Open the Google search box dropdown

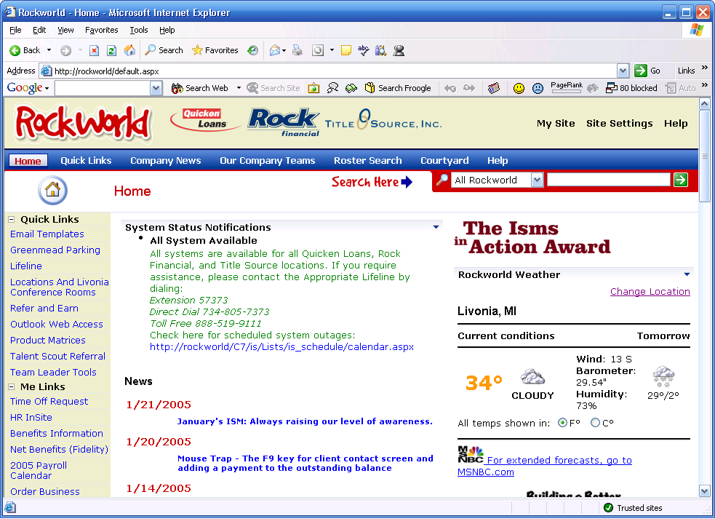tap(156, 88)
